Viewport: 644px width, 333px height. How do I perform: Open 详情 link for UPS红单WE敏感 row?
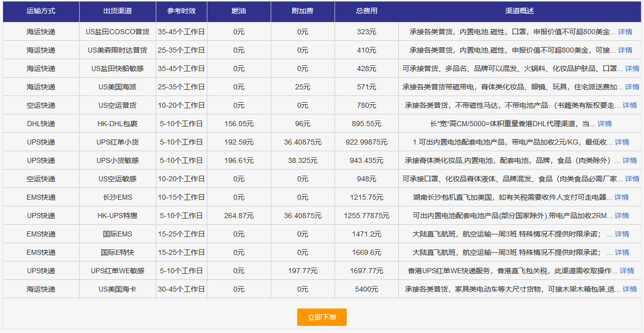(x=627, y=271)
